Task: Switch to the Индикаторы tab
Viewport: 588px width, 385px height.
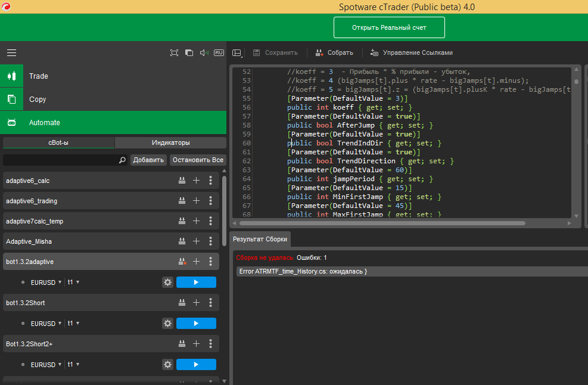Action: tap(170, 142)
